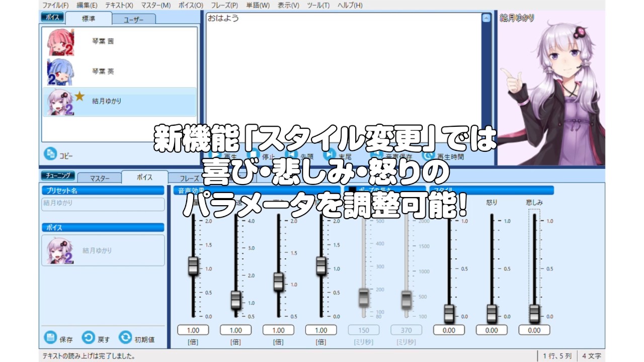The height and width of the screenshot is (362, 644).
Task: Switch to the 標準 voice tab
Action: [x=88, y=18]
